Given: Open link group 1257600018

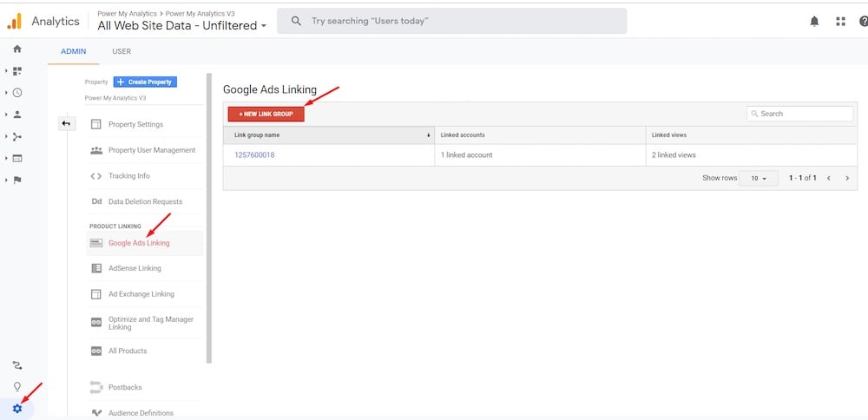Looking at the screenshot, I should pyautogui.click(x=254, y=155).
